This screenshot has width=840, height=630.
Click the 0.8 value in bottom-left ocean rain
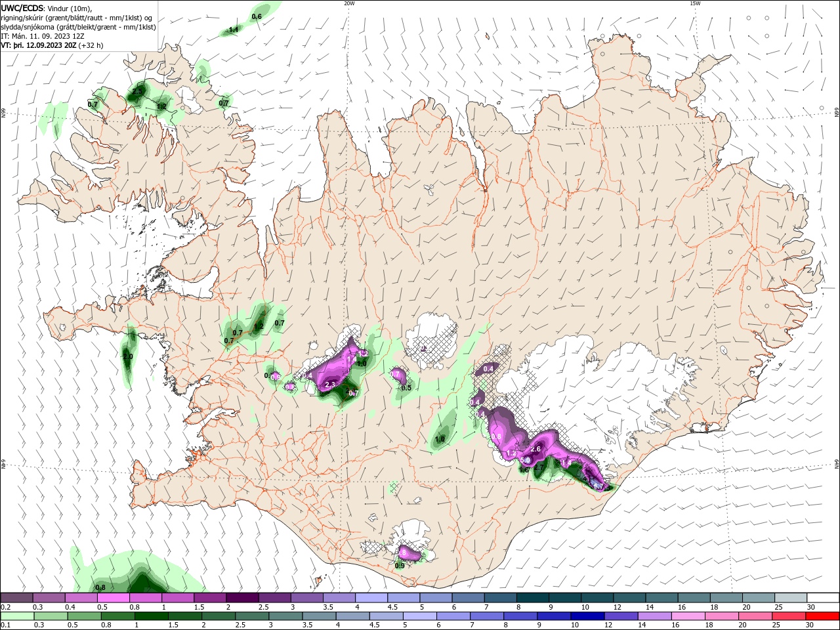[100, 587]
